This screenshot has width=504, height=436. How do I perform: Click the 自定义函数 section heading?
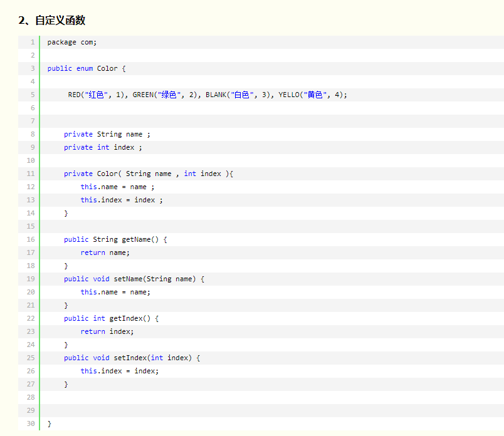[52, 20]
